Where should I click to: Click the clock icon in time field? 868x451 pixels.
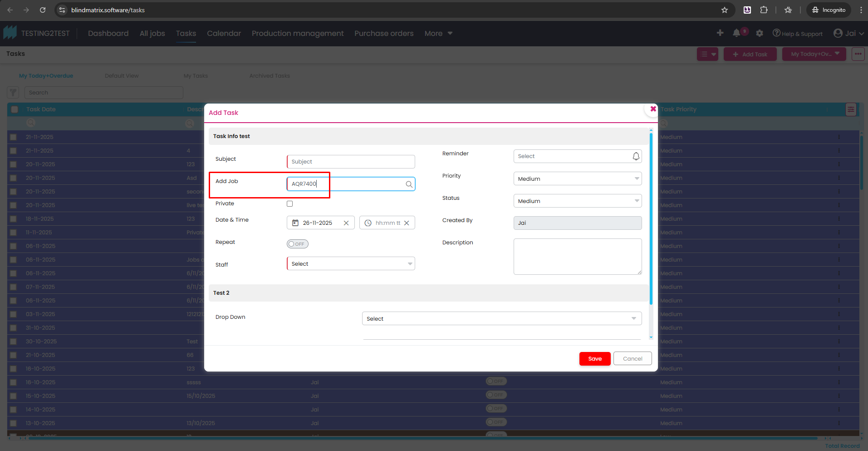coord(368,223)
